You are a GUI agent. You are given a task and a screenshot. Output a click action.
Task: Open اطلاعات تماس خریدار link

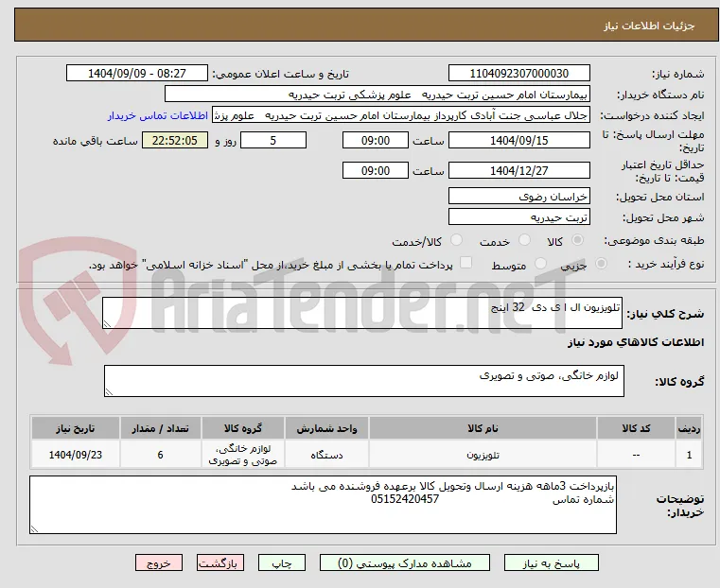pos(158,115)
